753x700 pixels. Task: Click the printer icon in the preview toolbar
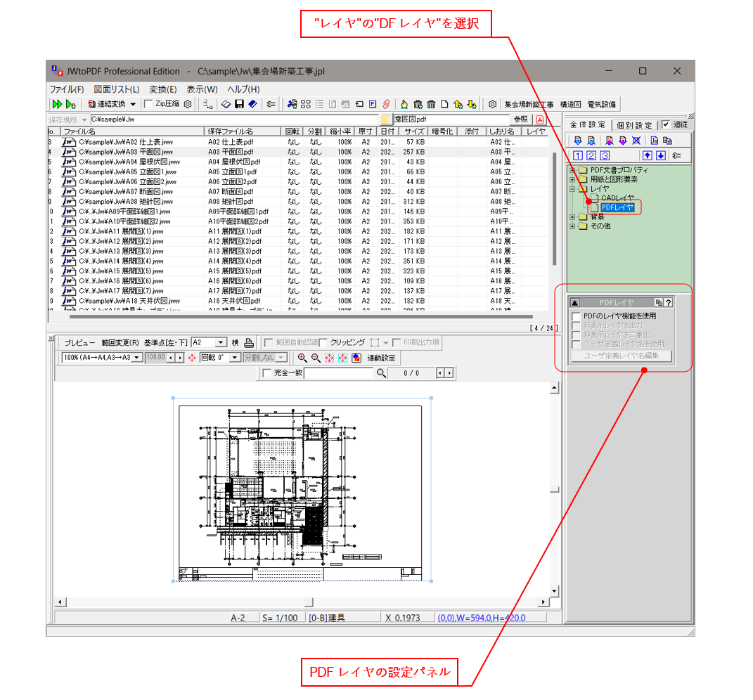click(x=249, y=343)
